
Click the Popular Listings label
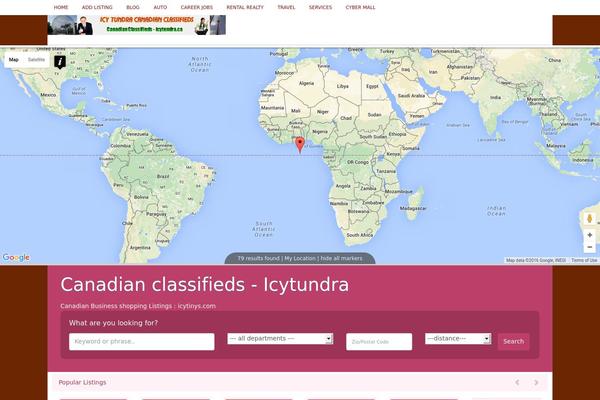82,382
